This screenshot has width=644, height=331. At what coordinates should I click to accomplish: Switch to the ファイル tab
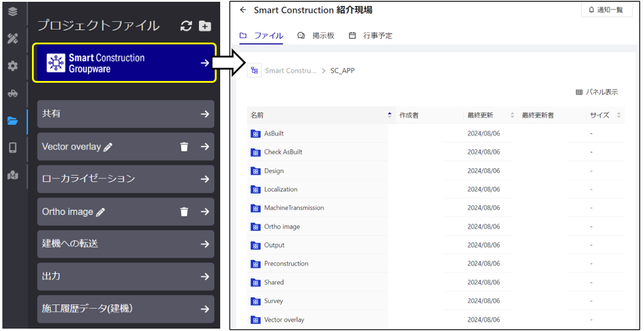click(261, 35)
